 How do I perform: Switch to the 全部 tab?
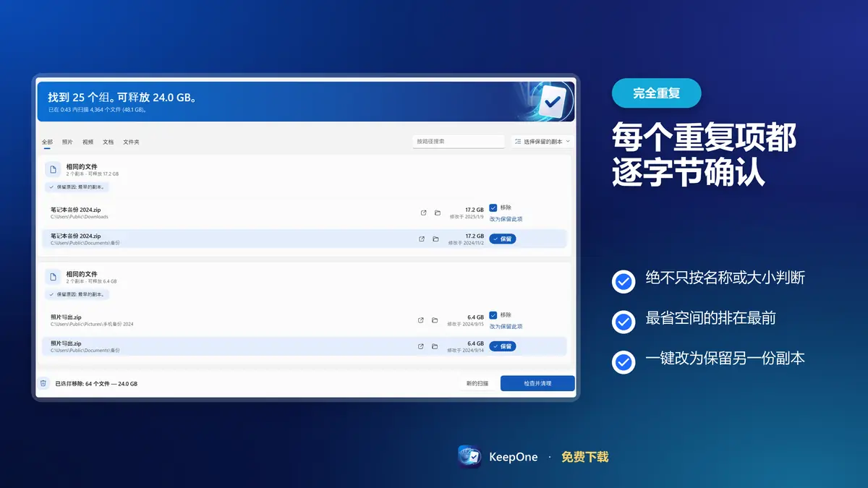pos(47,142)
